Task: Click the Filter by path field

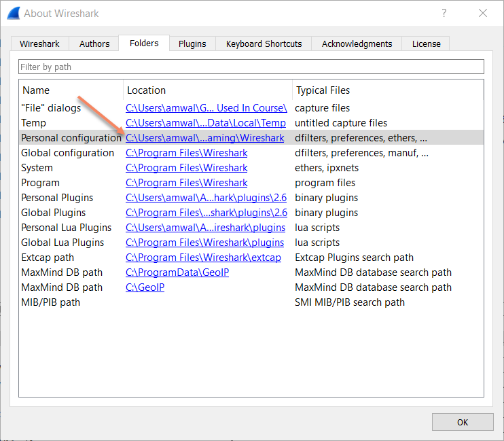Action: (251, 67)
